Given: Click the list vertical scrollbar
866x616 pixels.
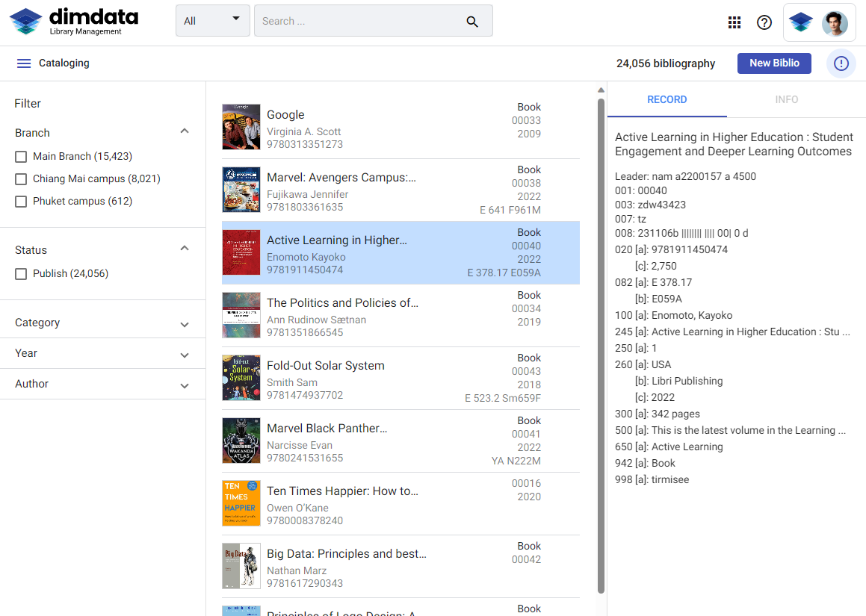Looking at the screenshot, I should point(601,345).
